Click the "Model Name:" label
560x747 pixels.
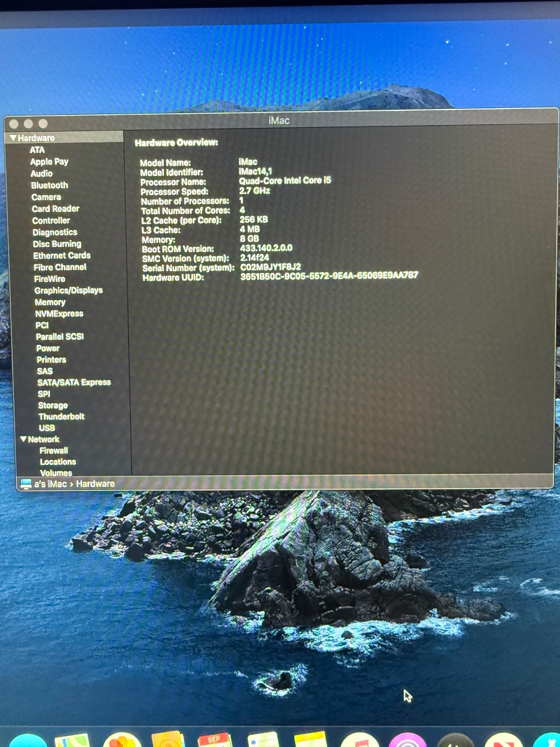coord(166,163)
